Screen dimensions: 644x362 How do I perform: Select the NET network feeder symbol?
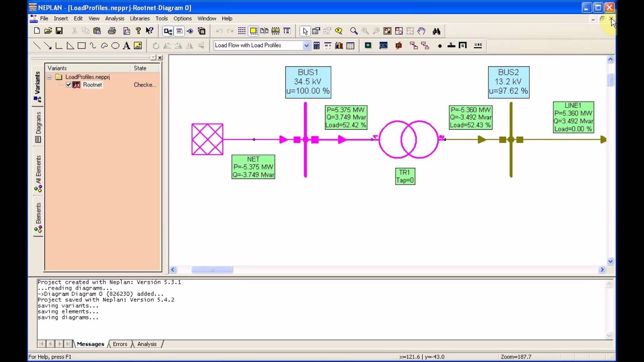click(207, 139)
